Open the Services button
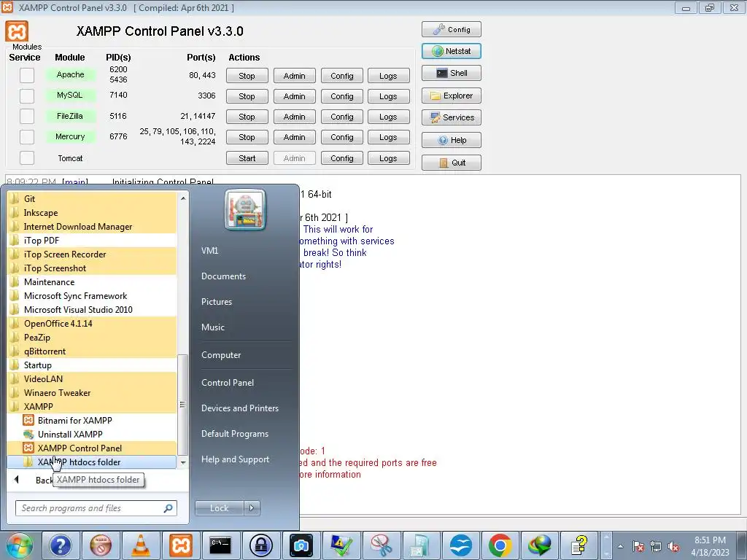This screenshot has width=747, height=560. click(x=451, y=117)
